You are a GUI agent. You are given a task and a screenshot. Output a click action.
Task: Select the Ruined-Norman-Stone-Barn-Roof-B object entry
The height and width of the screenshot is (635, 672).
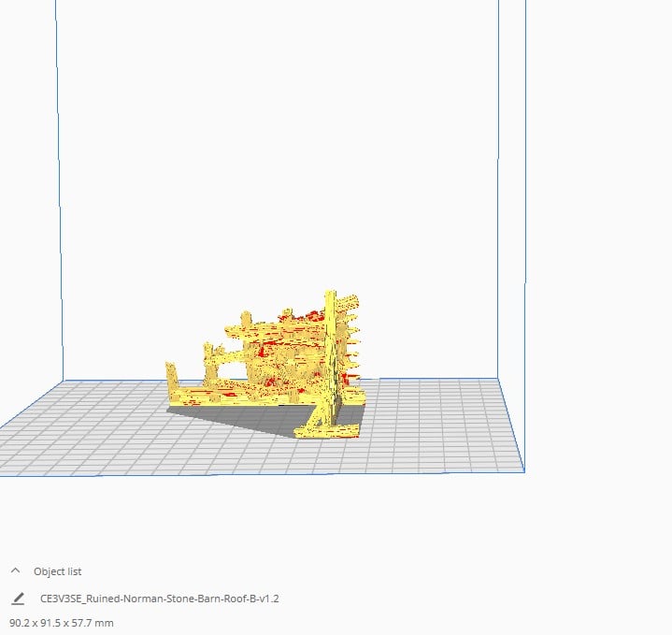point(160,599)
